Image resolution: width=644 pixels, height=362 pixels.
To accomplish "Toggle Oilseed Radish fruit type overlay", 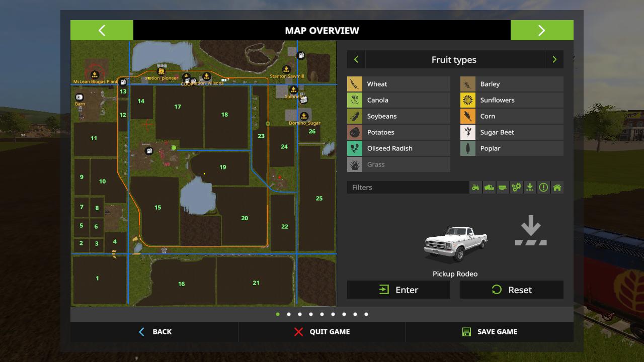I will [x=398, y=148].
